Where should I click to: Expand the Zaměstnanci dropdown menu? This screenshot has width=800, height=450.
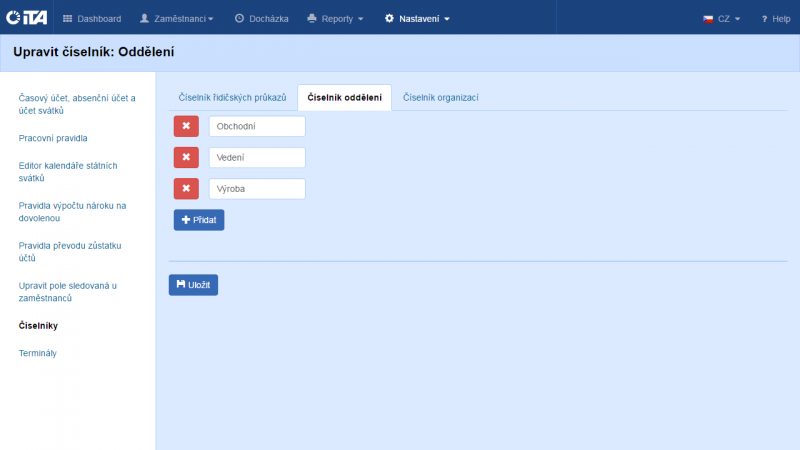[x=177, y=18]
